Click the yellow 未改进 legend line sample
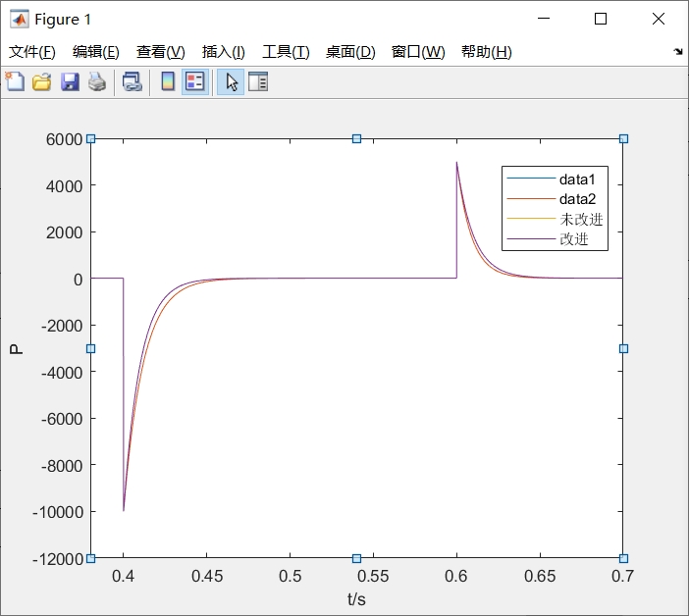Image resolution: width=689 pixels, height=616 pixels. click(x=531, y=218)
